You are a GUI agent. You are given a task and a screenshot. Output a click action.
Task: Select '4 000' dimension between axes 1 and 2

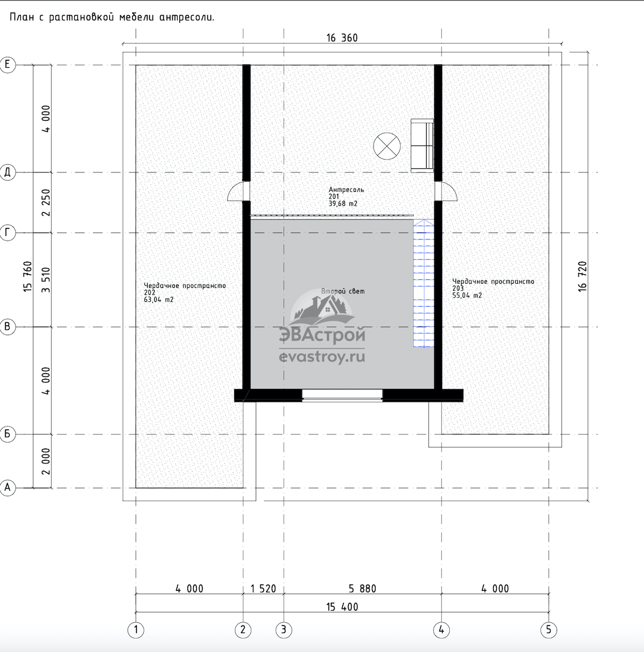pyautogui.click(x=189, y=589)
